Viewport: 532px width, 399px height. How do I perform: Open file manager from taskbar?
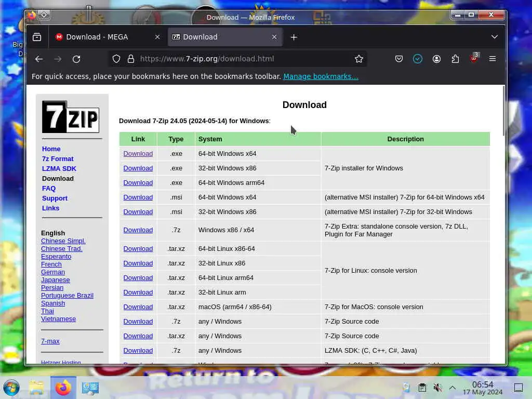(x=36, y=388)
